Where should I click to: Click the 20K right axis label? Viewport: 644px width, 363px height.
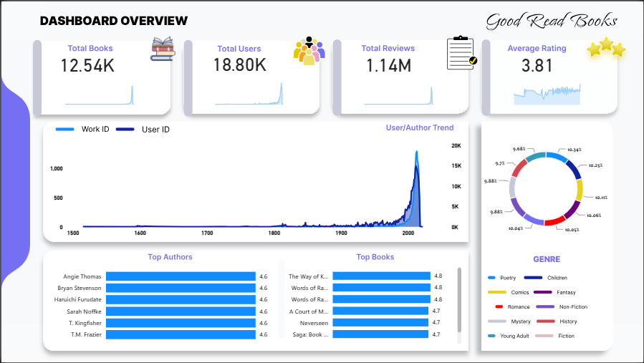pos(456,146)
